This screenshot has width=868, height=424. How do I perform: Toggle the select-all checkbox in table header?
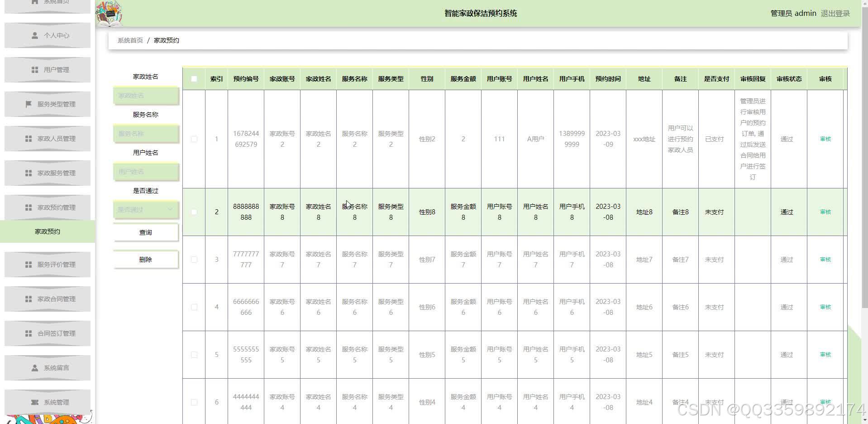194,79
